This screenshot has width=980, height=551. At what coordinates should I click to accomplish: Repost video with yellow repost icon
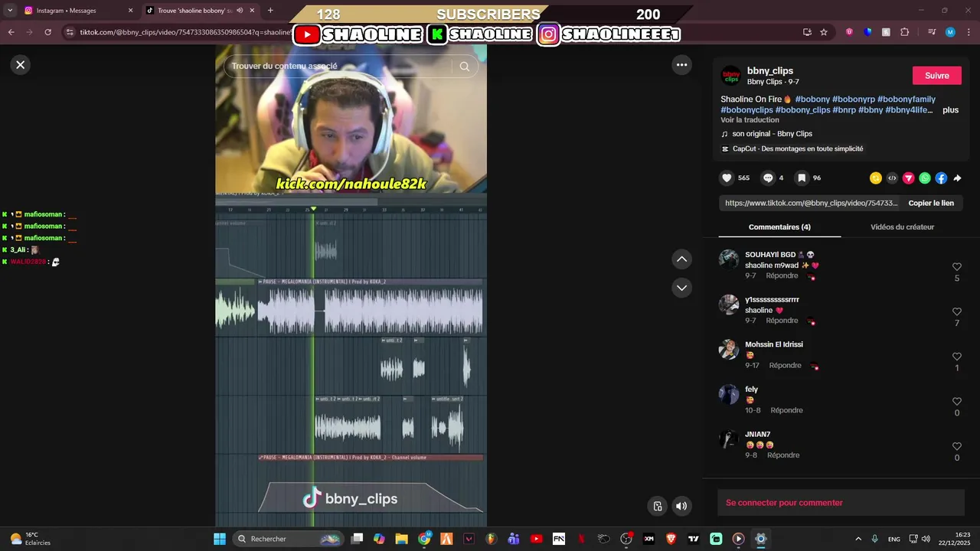click(x=876, y=178)
